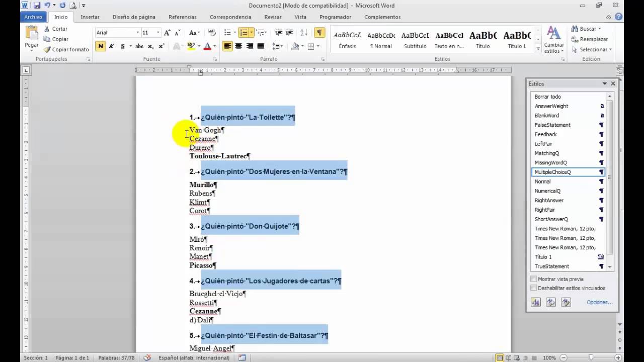Decrease paragraph indent
Screen dimensions: 644x362
pos(279,33)
